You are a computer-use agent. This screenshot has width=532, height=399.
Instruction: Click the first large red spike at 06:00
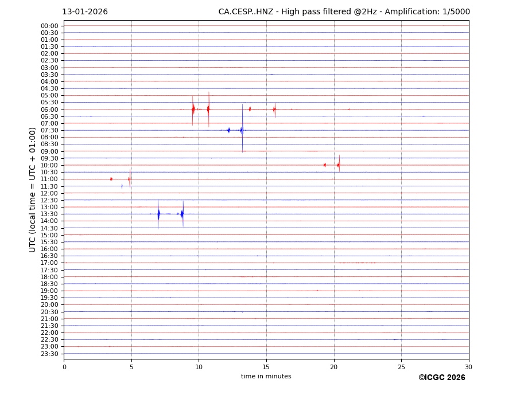click(193, 109)
